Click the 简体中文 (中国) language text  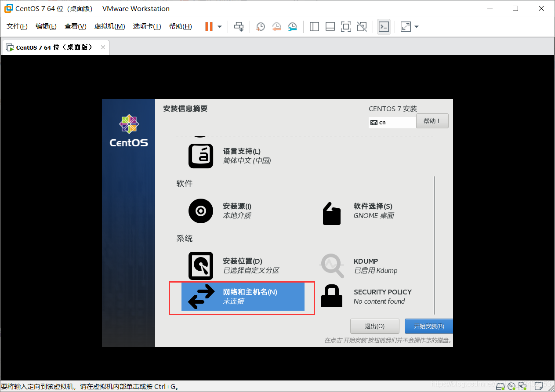(247, 161)
